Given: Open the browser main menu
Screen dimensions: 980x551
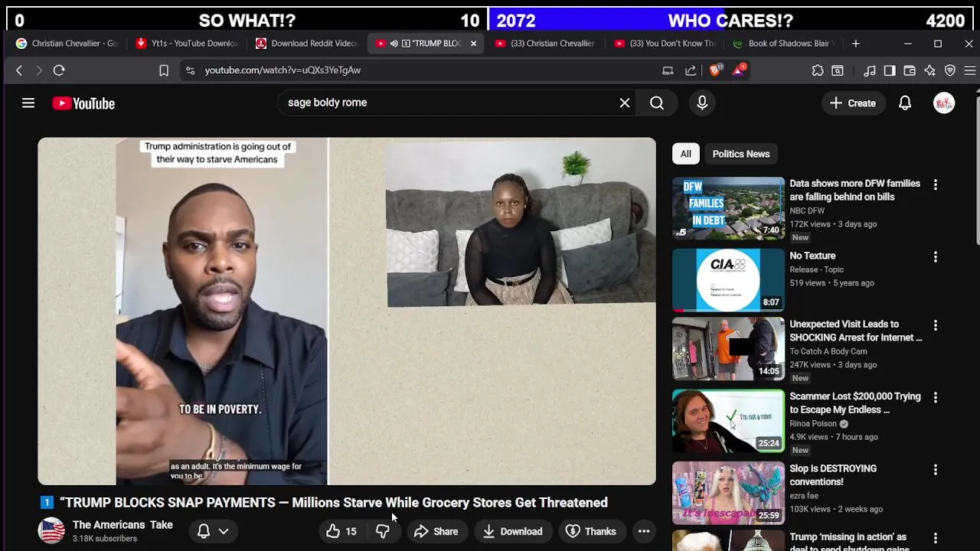Looking at the screenshot, I should [970, 70].
